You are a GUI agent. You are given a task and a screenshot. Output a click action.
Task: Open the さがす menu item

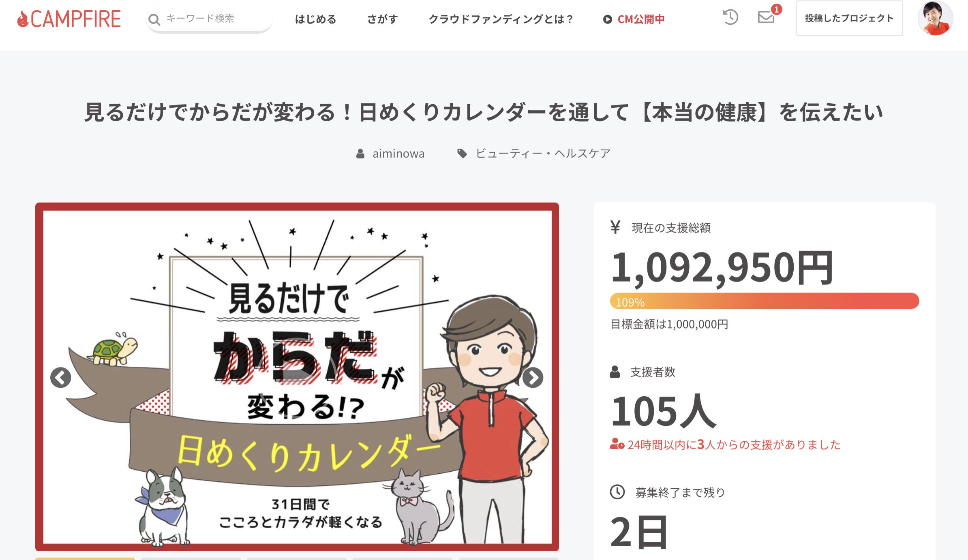click(x=382, y=19)
